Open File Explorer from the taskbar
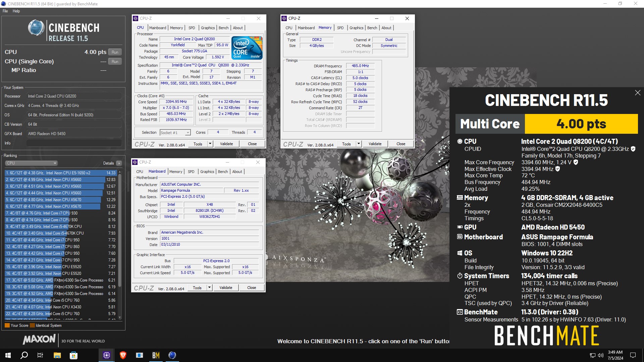Viewport: 644px width, 362px height. click(57, 355)
